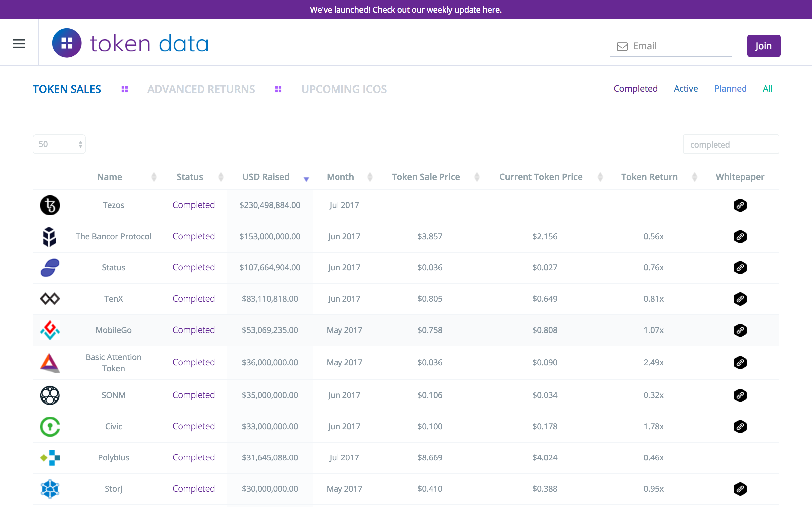Switch to the ADVANCED RETURNS tab
Viewport: 812px width, 507px height.
click(x=201, y=89)
